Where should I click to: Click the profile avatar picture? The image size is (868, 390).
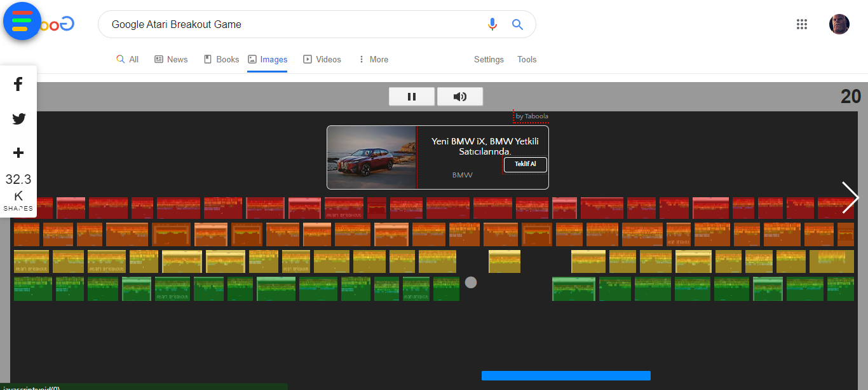point(839,24)
